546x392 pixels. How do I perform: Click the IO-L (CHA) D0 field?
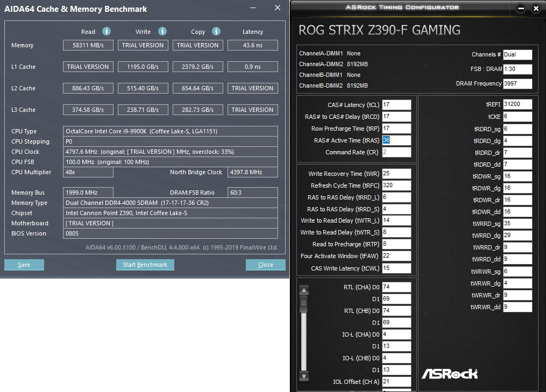(396, 334)
